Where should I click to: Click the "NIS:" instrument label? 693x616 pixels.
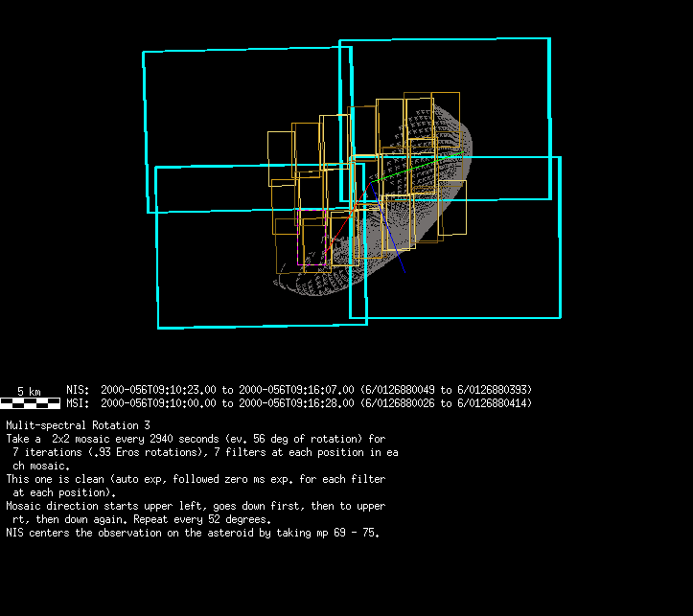point(79,390)
